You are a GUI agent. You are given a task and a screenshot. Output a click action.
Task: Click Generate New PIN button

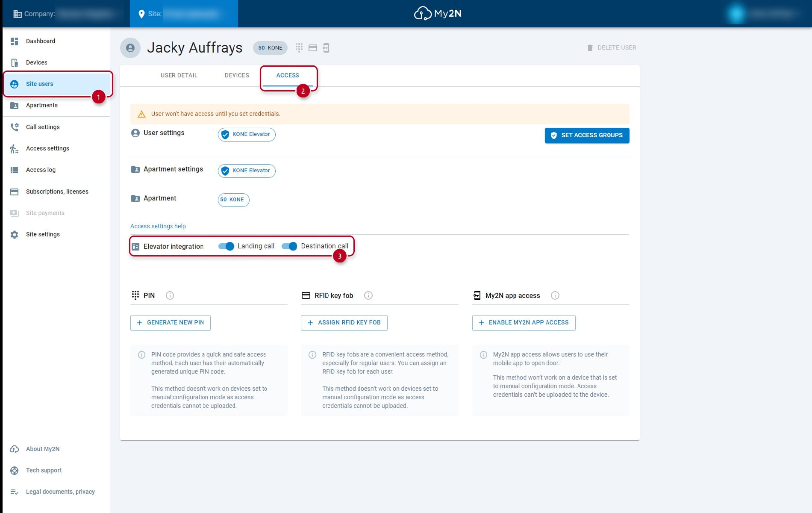pos(171,323)
